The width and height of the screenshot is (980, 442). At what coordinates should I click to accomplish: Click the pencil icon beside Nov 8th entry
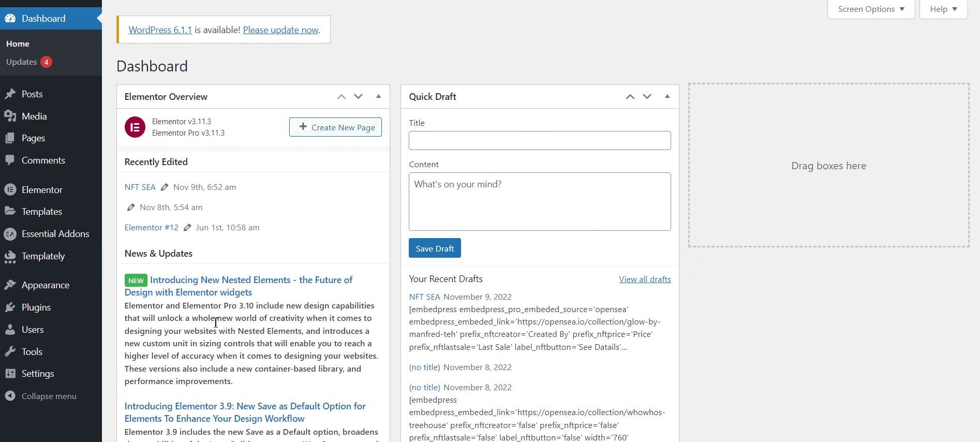(x=131, y=207)
